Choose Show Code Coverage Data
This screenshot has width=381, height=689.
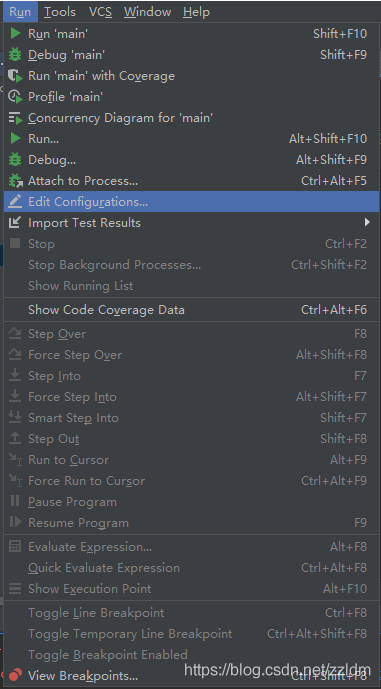point(192,310)
